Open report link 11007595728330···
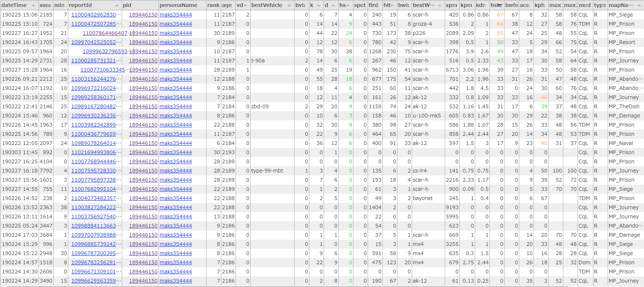 click(x=96, y=171)
